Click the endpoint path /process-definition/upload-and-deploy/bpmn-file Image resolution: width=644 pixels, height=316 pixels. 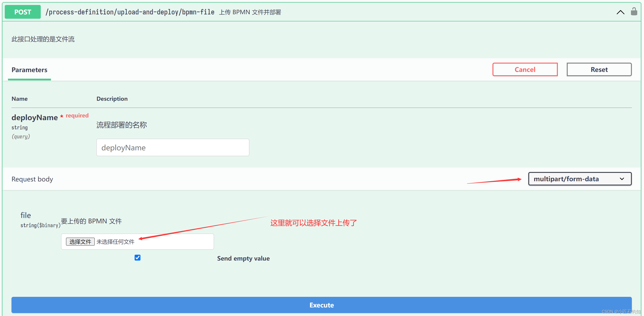pos(130,12)
